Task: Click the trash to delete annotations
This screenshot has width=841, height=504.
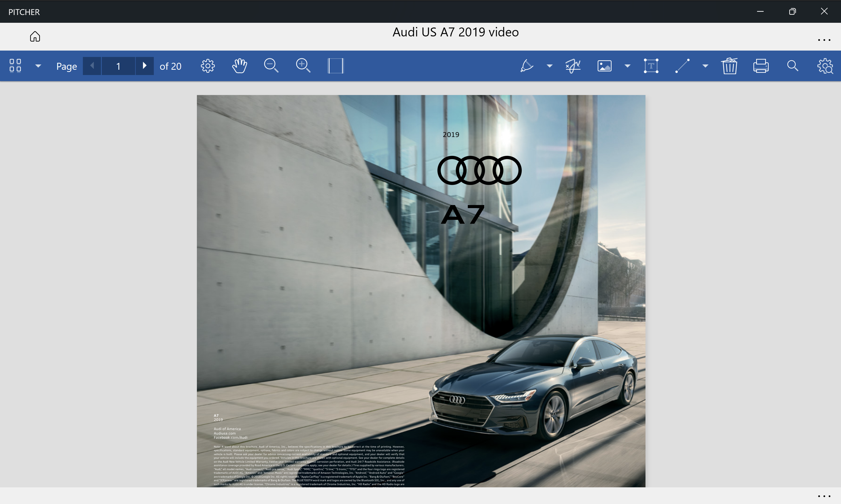Action: [x=729, y=66]
